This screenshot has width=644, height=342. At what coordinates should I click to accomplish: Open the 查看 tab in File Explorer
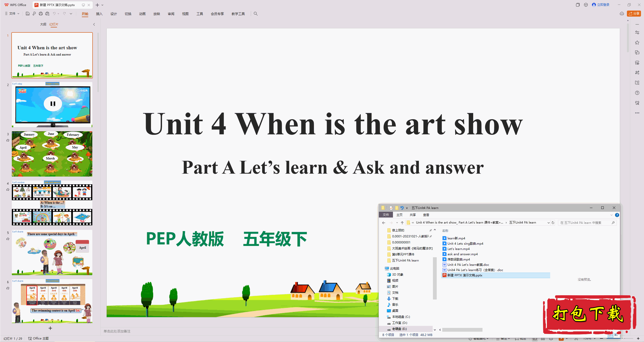426,215
